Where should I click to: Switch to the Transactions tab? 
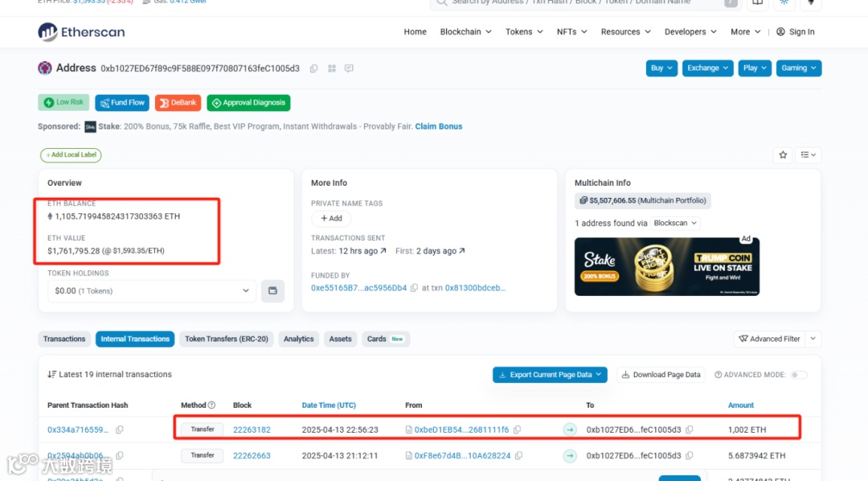pos(64,339)
